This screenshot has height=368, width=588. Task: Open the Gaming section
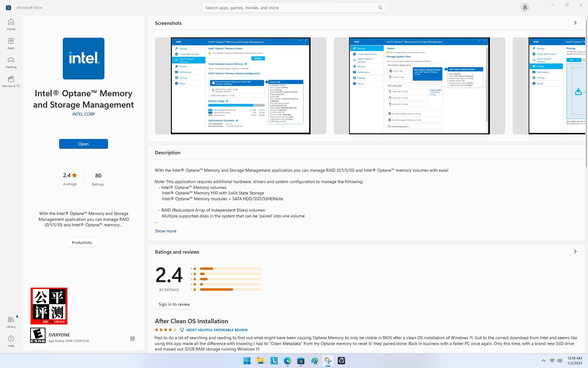11,62
